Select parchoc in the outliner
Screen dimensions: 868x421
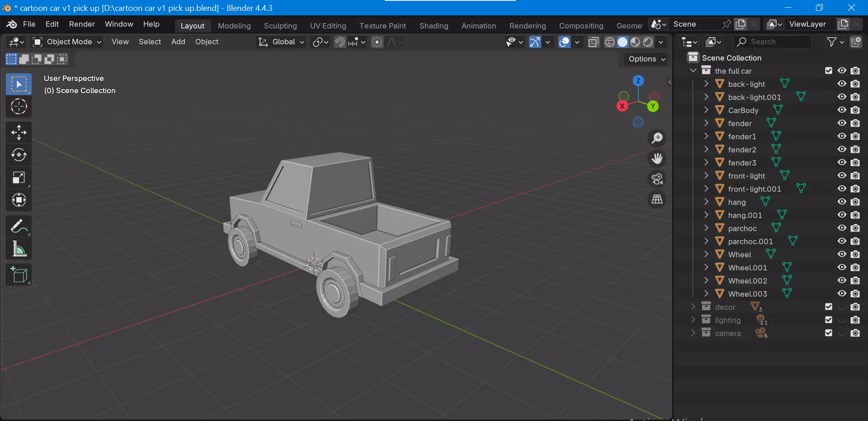coord(742,228)
